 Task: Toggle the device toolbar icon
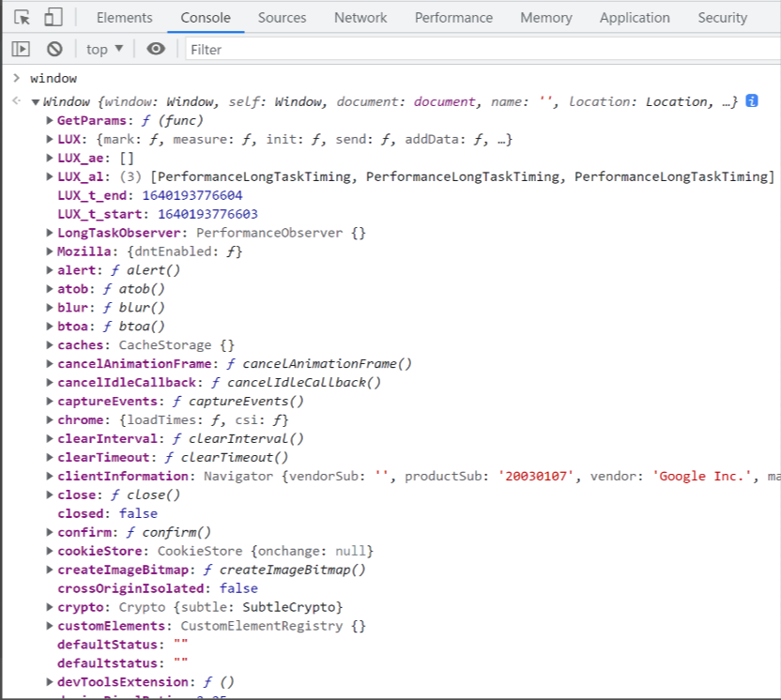point(54,18)
